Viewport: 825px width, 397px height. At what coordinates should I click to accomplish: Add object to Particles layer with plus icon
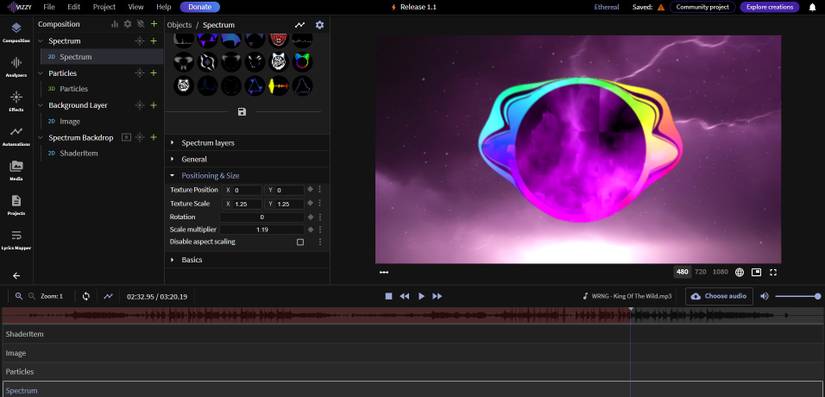coord(154,73)
